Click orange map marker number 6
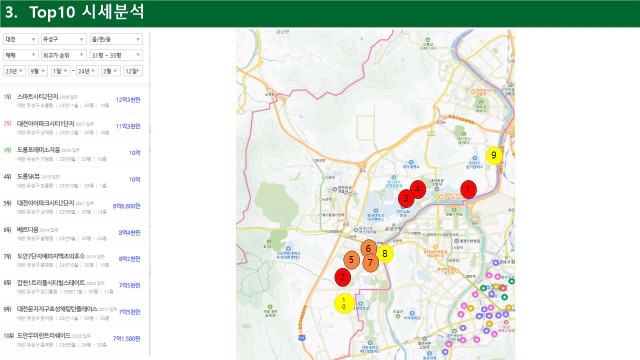Image resolution: width=640 pixels, height=360 pixels. pos(369,249)
